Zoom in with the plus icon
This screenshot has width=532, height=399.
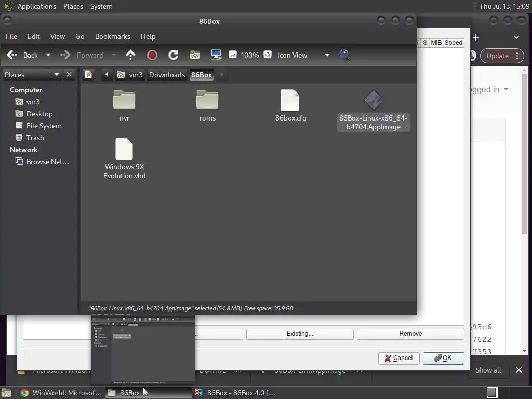[268, 55]
